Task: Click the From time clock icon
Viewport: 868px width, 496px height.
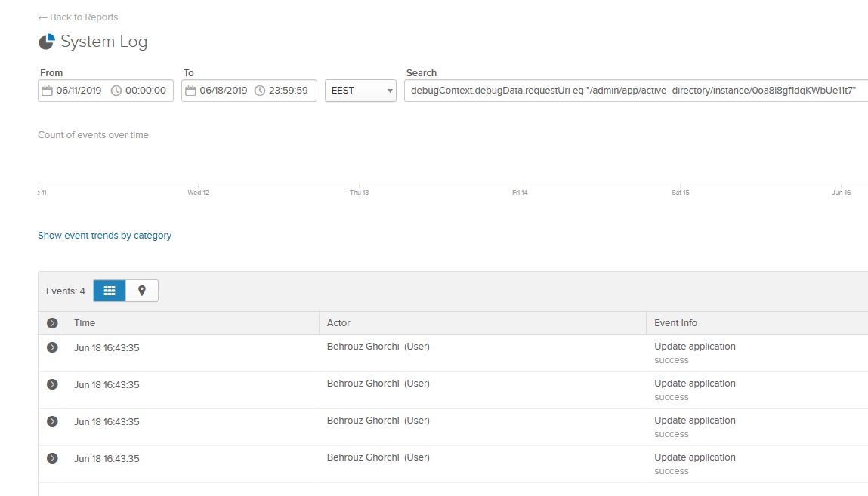Action: [x=116, y=91]
